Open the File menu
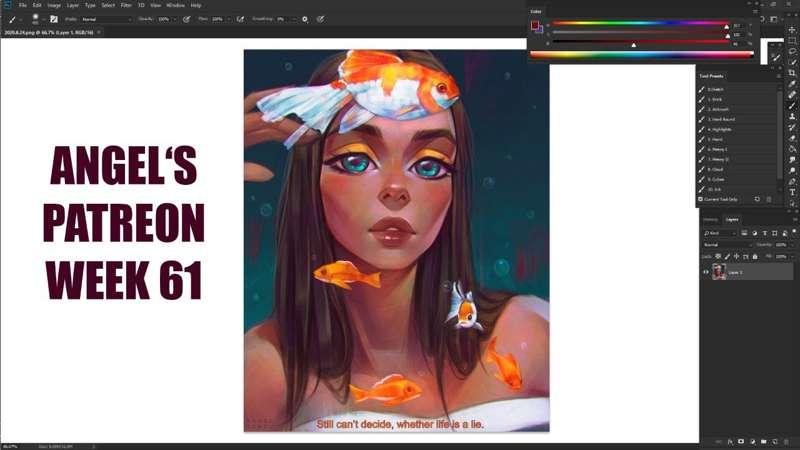The height and width of the screenshot is (450, 800). pyautogui.click(x=22, y=5)
